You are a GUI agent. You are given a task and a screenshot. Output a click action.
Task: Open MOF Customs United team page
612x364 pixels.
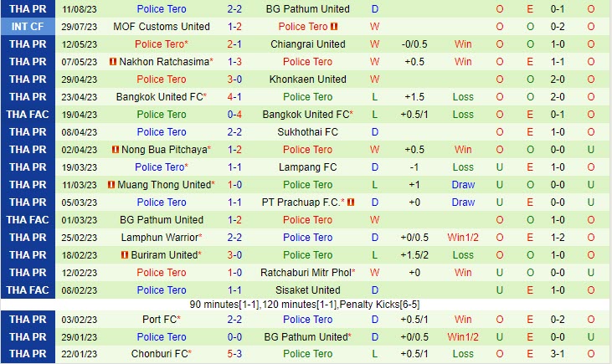tap(162, 27)
